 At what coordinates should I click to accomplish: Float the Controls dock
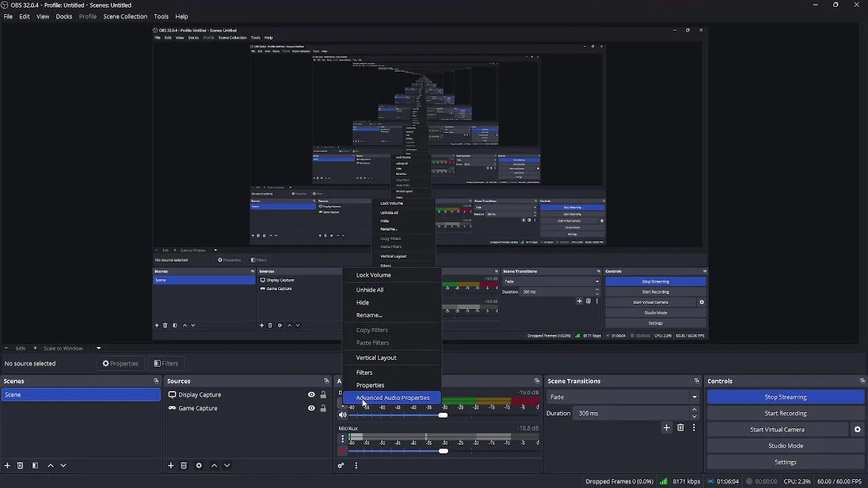coord(862,381)
